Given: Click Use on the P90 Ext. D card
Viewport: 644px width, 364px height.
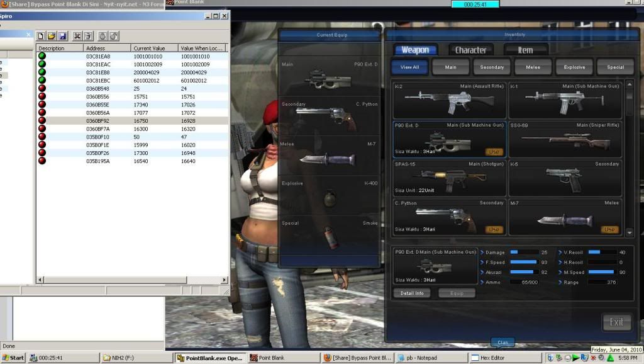Looking at the screenshot, I should (494, 152).
